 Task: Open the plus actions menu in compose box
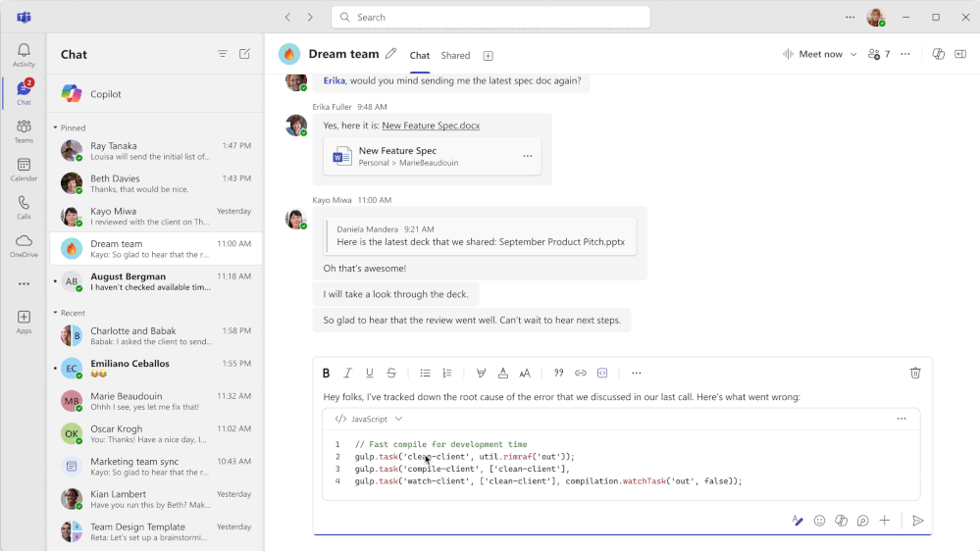885,521
